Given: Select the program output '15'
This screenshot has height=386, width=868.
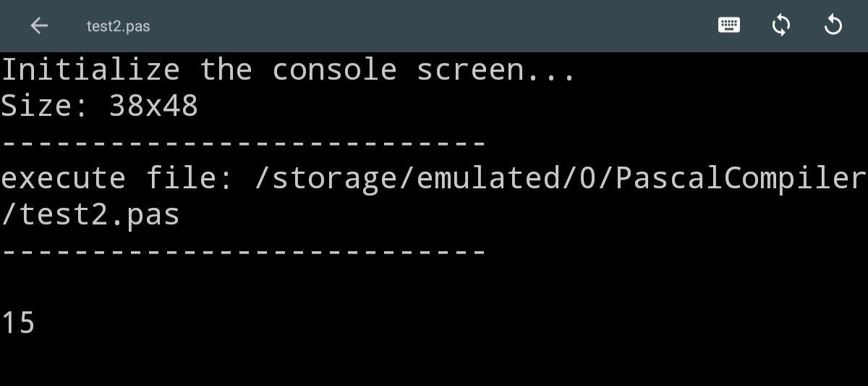Looking at the screenshot, I should [x=17, y=323].
